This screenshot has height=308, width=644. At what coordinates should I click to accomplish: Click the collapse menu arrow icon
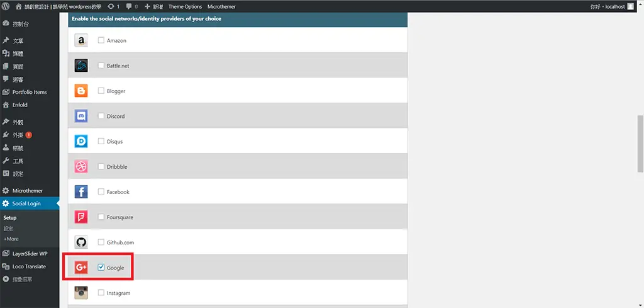tap(6, 279)
